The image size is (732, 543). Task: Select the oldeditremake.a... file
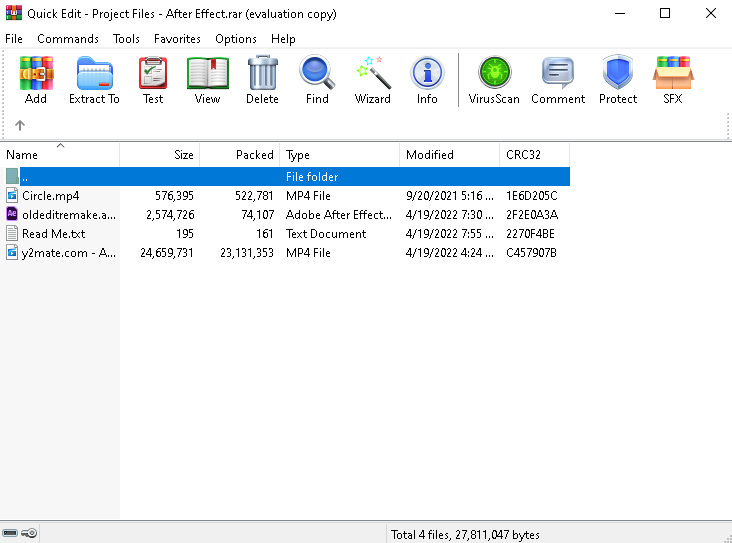point(69,215)
